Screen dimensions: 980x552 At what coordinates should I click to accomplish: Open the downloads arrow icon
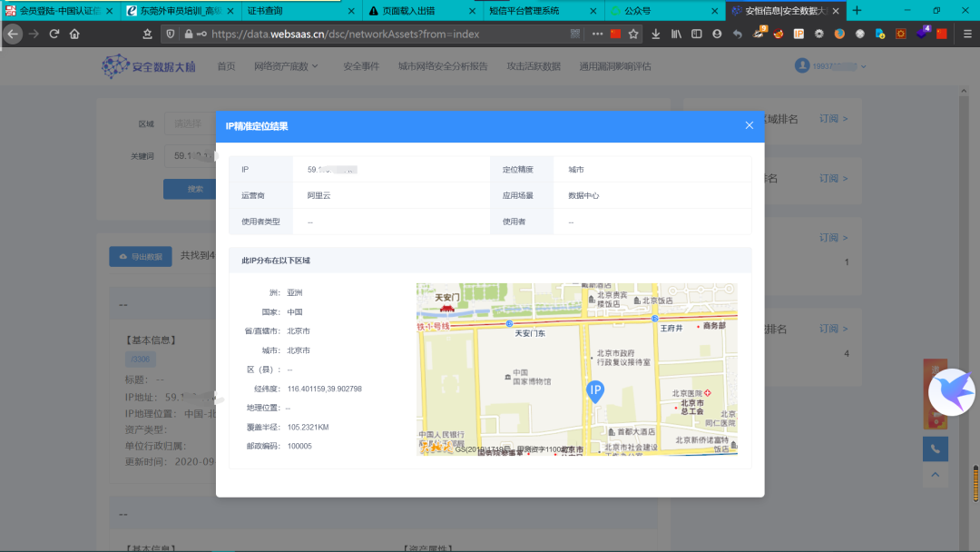[x=656, y=34]
